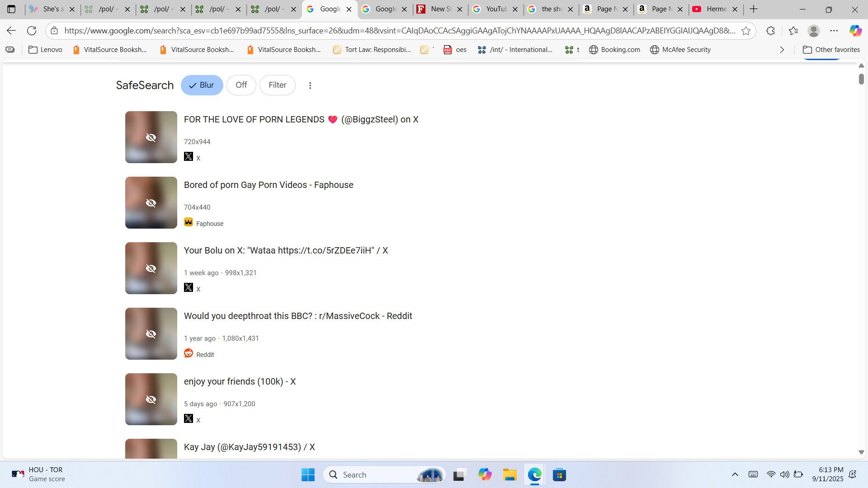868x488 pixels.
Task: Add this page to favorites star
Action: (x=746, y=31)
